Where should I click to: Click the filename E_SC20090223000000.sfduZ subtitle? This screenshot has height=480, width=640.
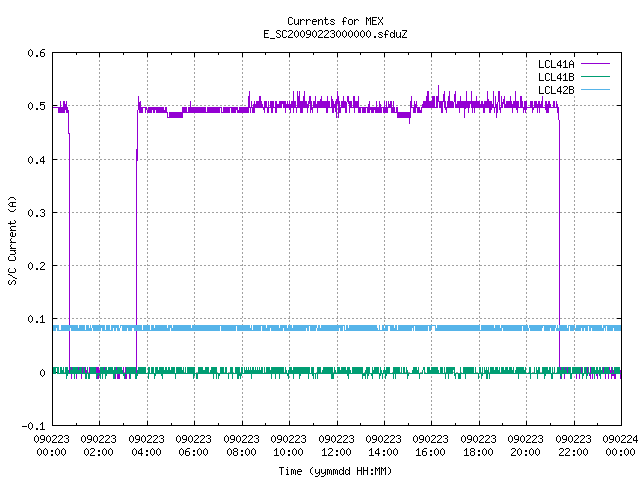335,34
